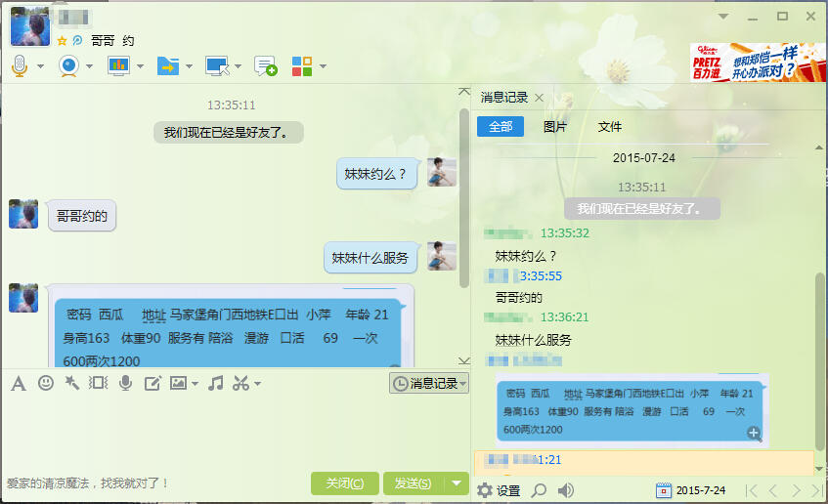Open video call options dropdown arrow

[89, 66]
